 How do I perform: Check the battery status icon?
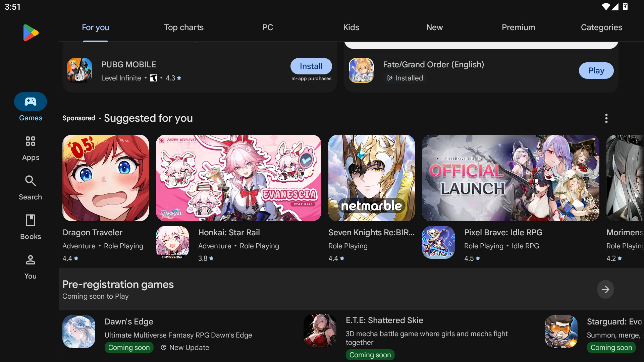tap(625, 7)
